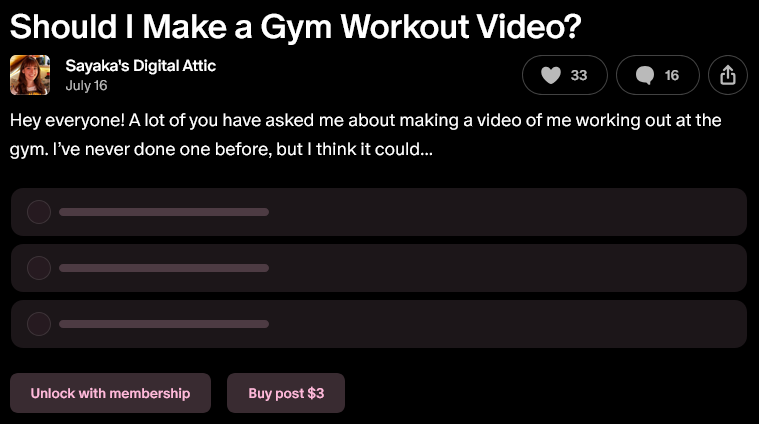
Task: Unlock with membership
Action: pyautogui.click(x=110, y=393)
